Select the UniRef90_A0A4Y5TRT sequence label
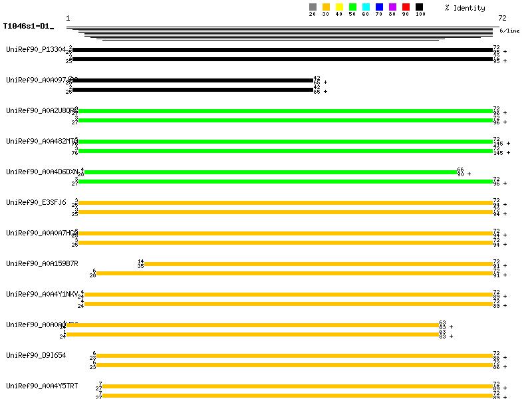 (42, 386)
